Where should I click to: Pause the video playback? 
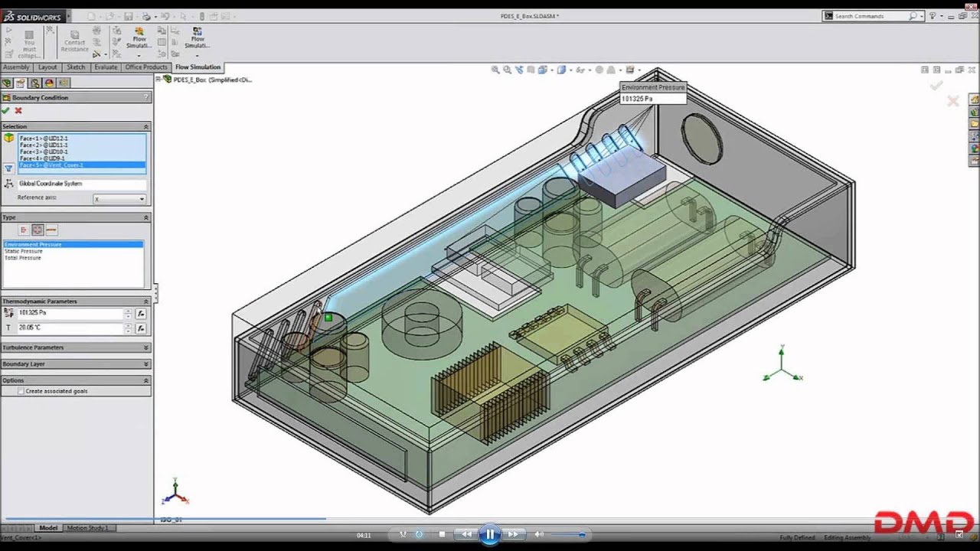[489, 534]
